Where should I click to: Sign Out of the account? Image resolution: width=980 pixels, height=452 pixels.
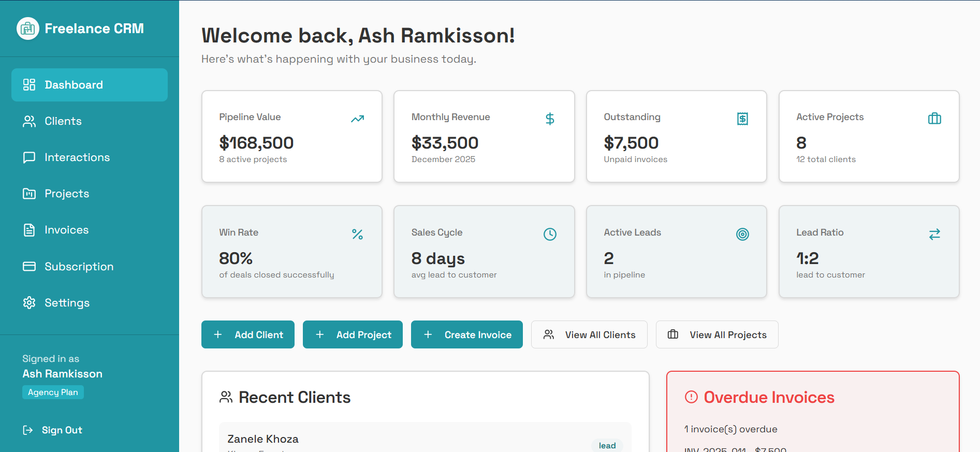point(53,430)
